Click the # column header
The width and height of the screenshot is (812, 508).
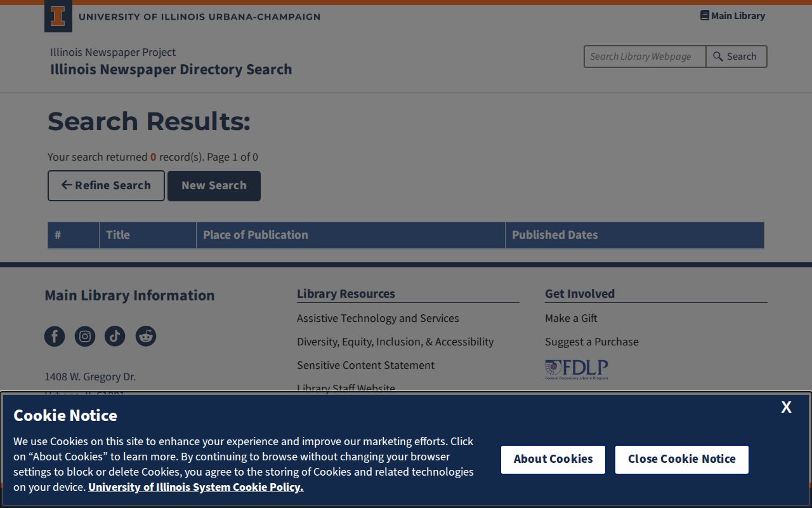[x=74, y=235]
